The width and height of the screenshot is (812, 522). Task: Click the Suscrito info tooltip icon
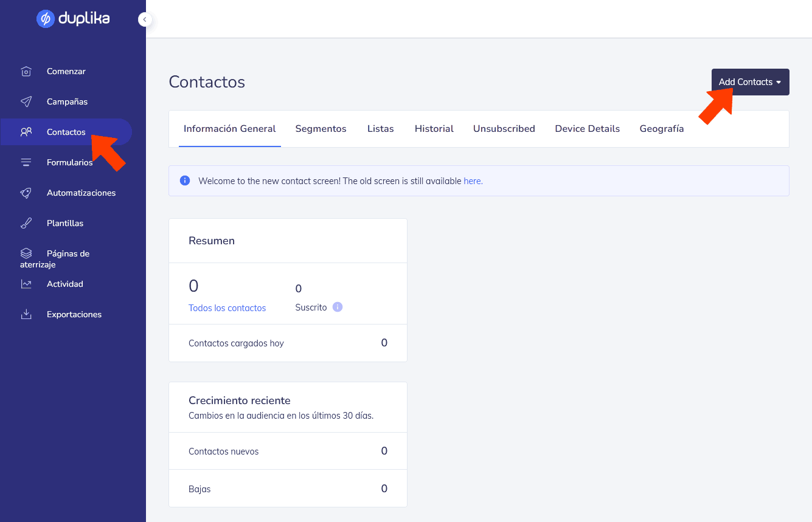click(338, 307)
